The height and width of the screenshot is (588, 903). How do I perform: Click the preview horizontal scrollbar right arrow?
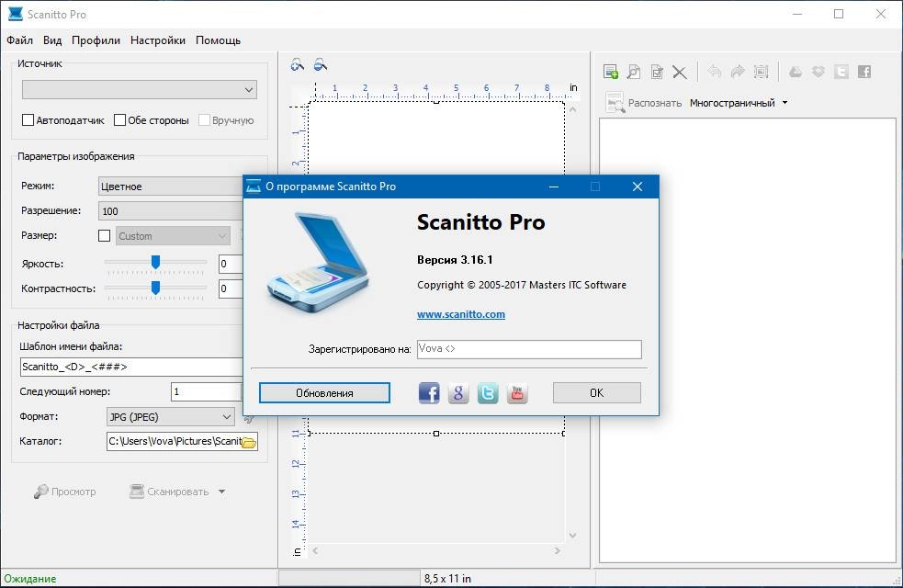click(558, 550)
